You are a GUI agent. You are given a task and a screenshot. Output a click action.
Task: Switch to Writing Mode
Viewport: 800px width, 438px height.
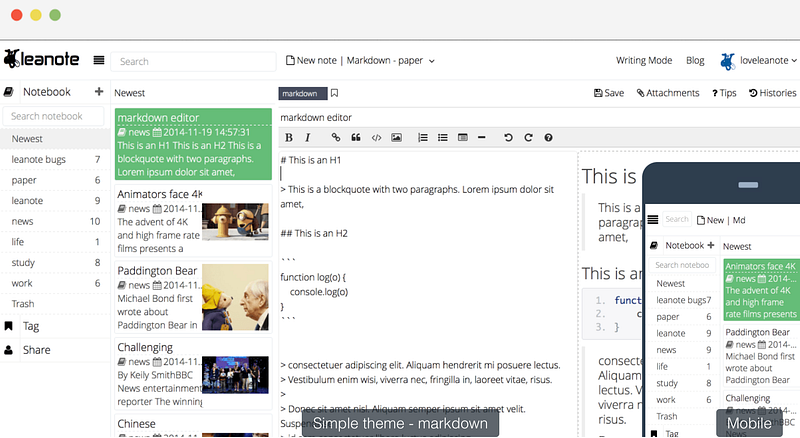(x=644, y=60)
